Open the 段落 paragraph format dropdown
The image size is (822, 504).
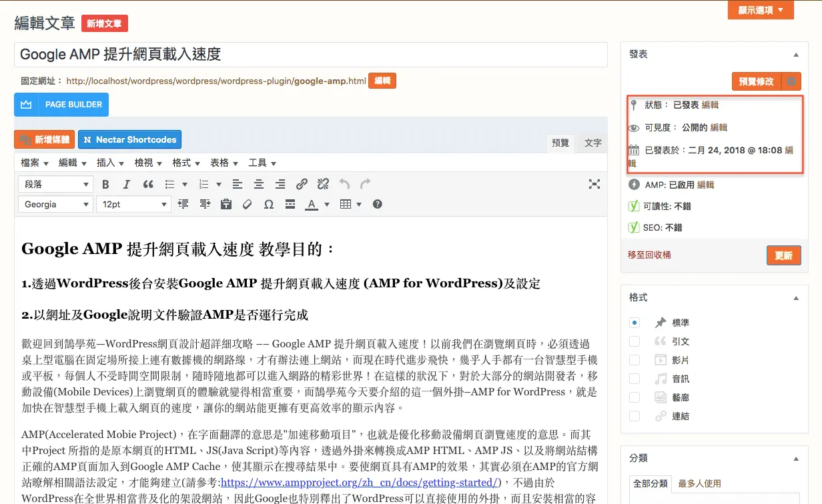(55, 185)
